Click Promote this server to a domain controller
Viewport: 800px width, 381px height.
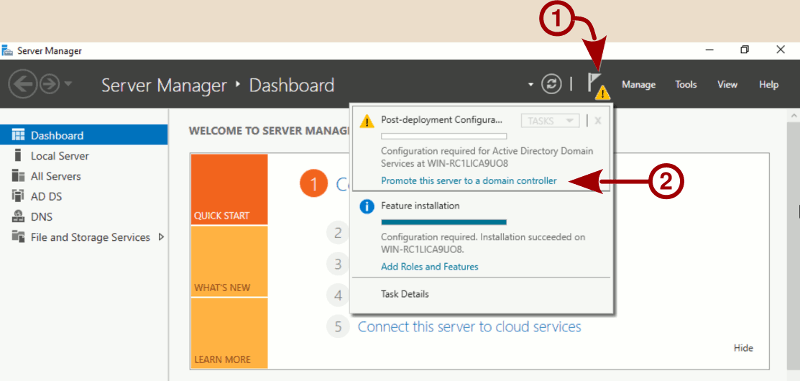coord(469,181)
